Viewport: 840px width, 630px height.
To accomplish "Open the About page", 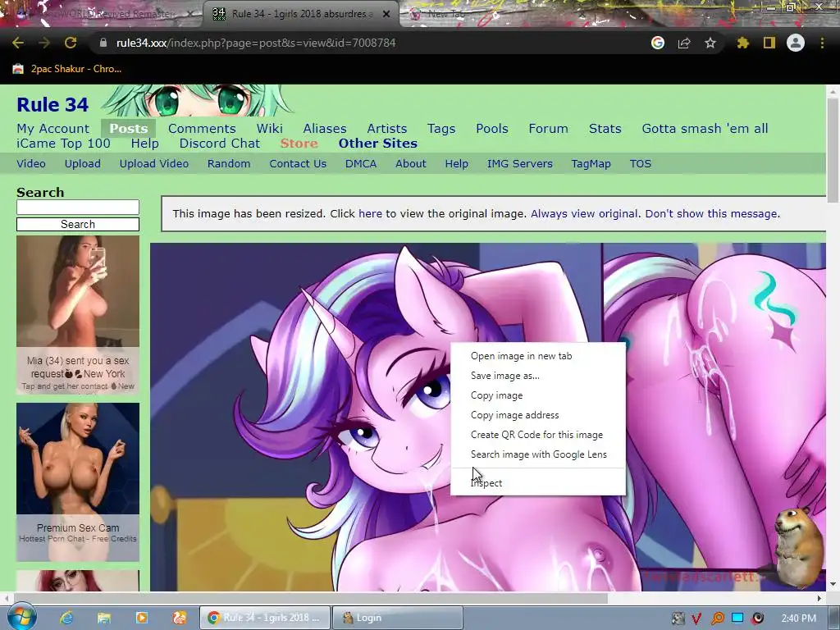I will coord(411,164).
